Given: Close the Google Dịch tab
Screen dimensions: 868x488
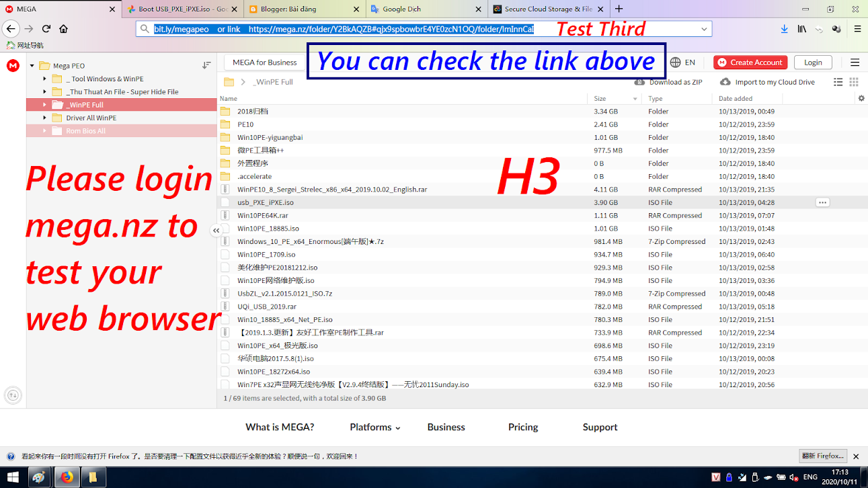Looking at the screenshot, I should point(477,9).
